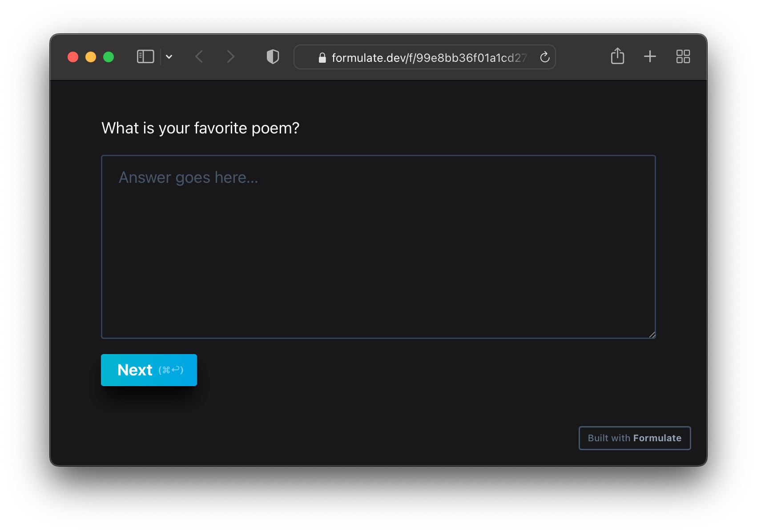Image resolution: width=757 pixels, height=532 pixels.
Task: Close the Safari window with red button
Action: 73,57
